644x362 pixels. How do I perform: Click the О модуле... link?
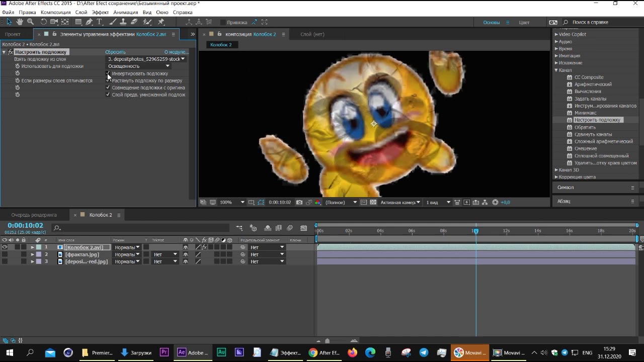coord(176,52)
